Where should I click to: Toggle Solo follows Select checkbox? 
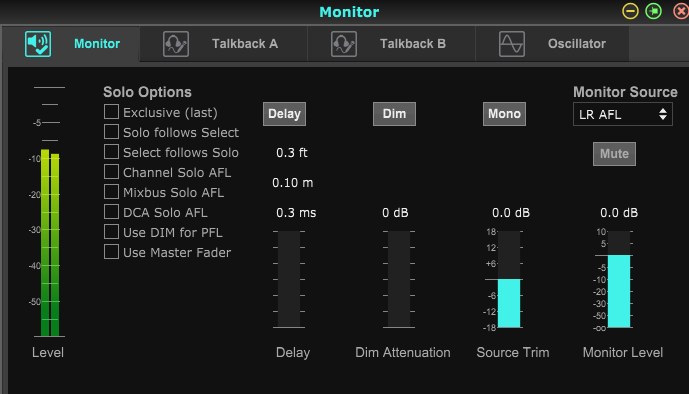[x=111, y=131]
